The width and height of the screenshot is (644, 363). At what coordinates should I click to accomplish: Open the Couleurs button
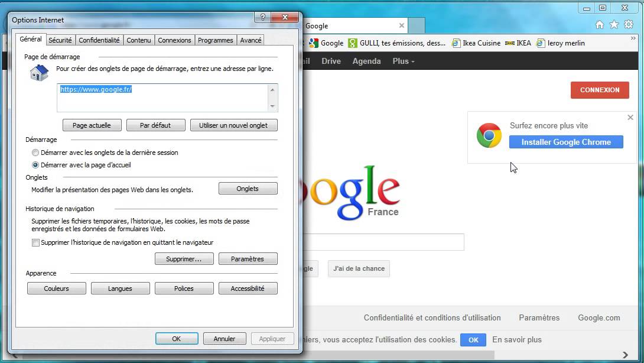[57, 289]
